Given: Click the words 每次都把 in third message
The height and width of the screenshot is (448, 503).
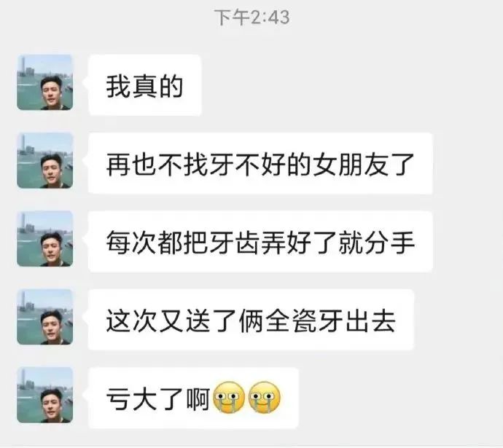Looking at the screenshot, I should point(157,243).
